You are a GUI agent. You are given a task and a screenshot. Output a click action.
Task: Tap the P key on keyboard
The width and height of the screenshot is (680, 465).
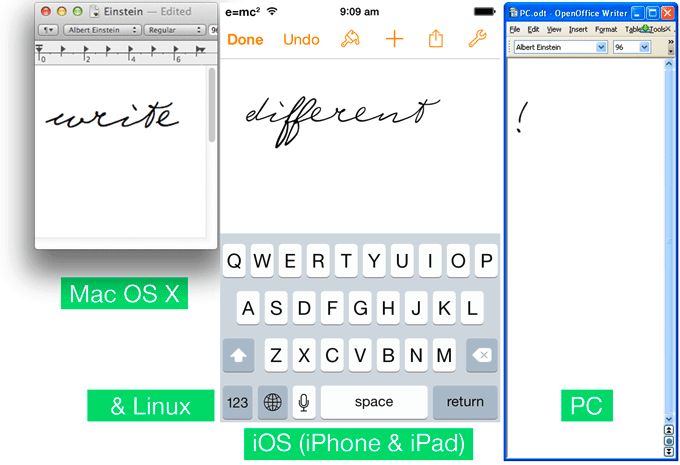[x=486, y=261]
